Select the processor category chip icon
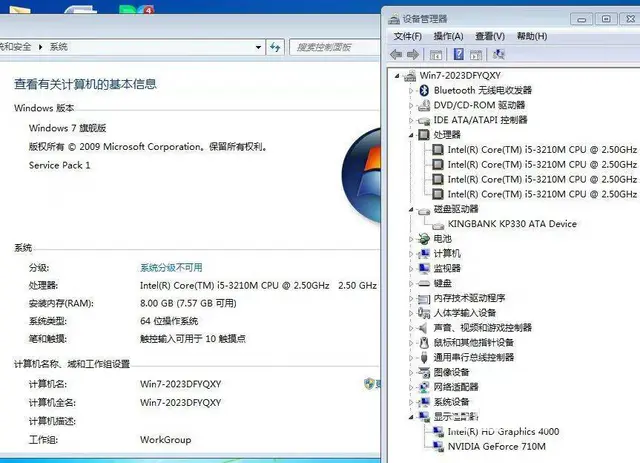This screenshot has height=463, width=640. pos(424,135)
